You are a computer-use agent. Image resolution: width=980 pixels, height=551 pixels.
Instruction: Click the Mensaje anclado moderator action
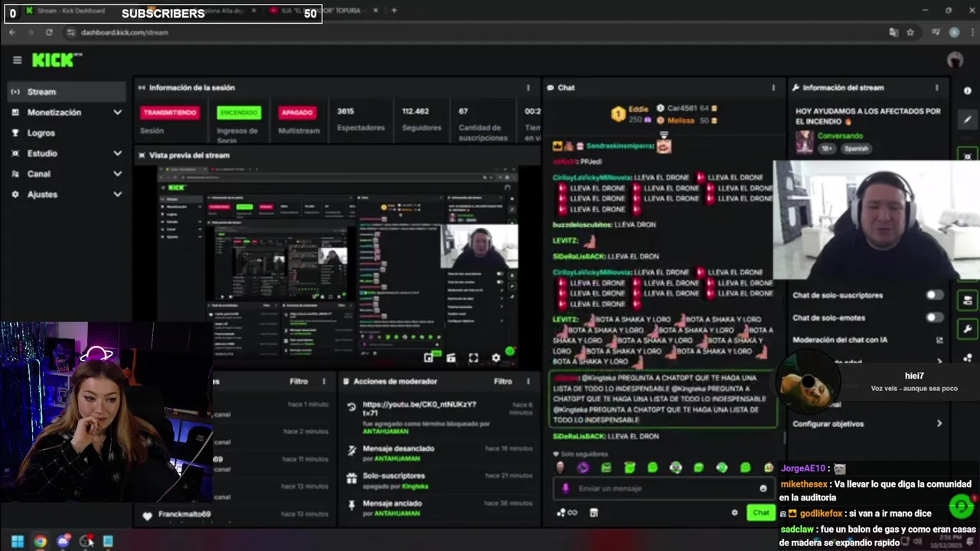pyautogui.click(x=390, y=504)
